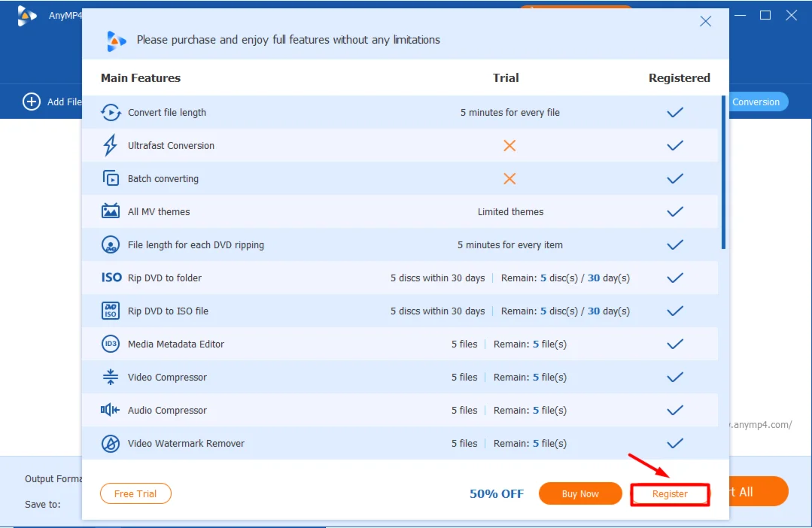Click the 'File length for each DVD ripping' label
The height and width of the screenshot is (528, 812).
[x=196, y=245]
